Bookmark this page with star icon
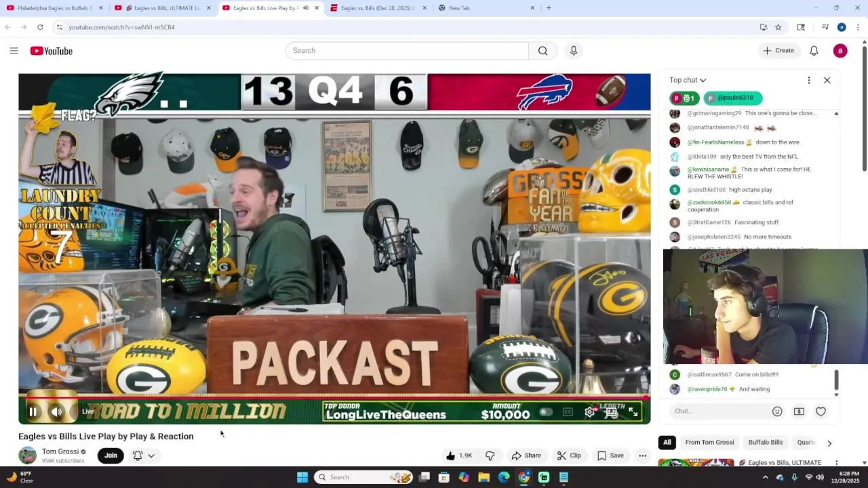 tap(778, 27)
